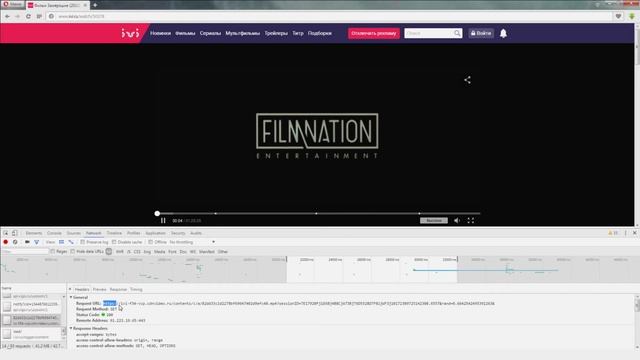
Task: Open the Новинки section
Action: [x=160, y=33]
